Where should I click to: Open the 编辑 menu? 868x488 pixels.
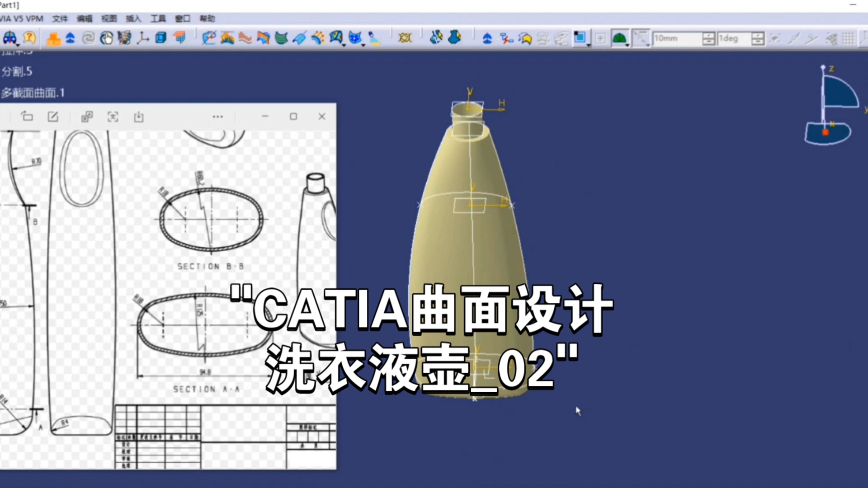85,19
